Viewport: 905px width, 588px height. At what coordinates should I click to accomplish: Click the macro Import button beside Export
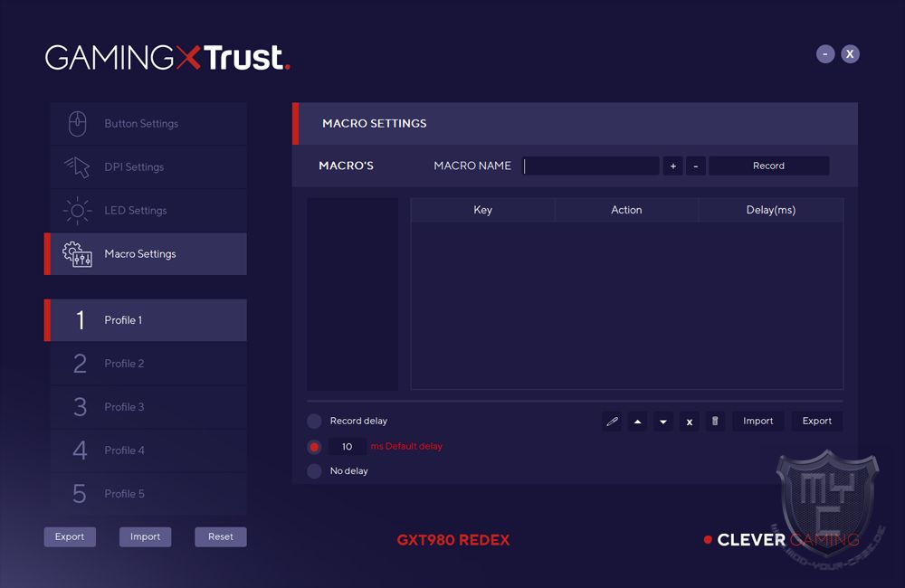click(x=757, y=422)
